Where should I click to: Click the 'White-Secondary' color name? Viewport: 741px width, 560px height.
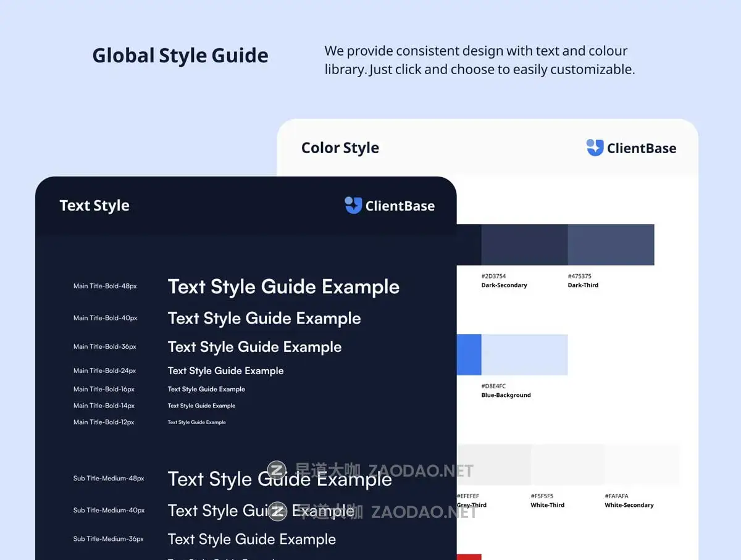point(629,505)
